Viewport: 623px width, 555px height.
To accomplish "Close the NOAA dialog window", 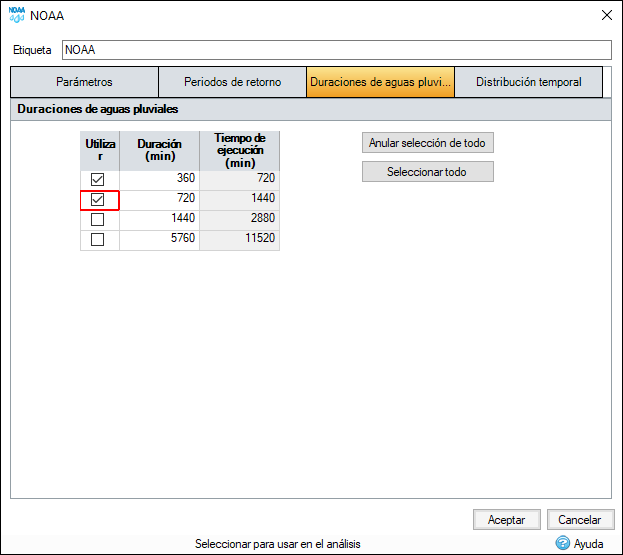I will [606, 15].
